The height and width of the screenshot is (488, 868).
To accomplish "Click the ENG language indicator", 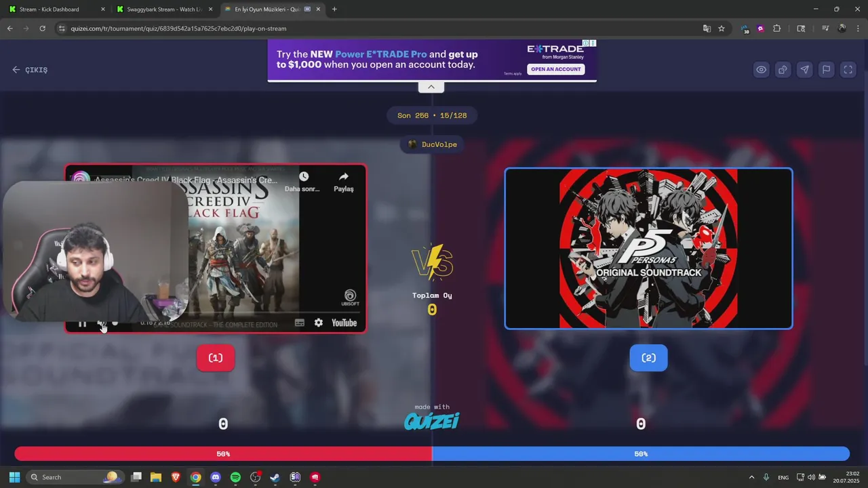I will (x=783, y=477).
